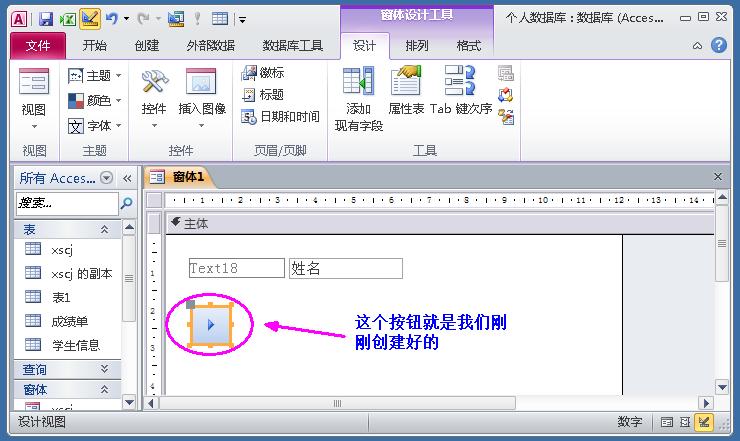
Task: Open the 主题 themes dropdown
Action: [x=94, y=76]
